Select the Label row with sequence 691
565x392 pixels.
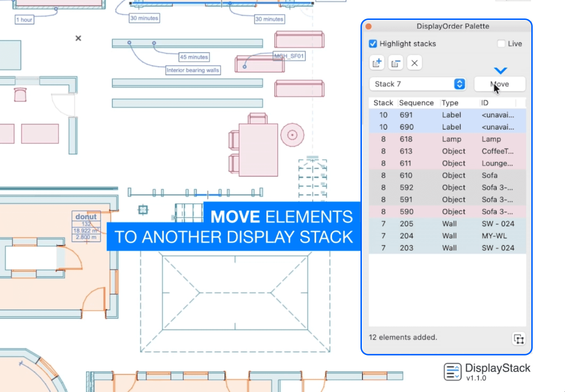pyautogui.click(x=448, y=115)
